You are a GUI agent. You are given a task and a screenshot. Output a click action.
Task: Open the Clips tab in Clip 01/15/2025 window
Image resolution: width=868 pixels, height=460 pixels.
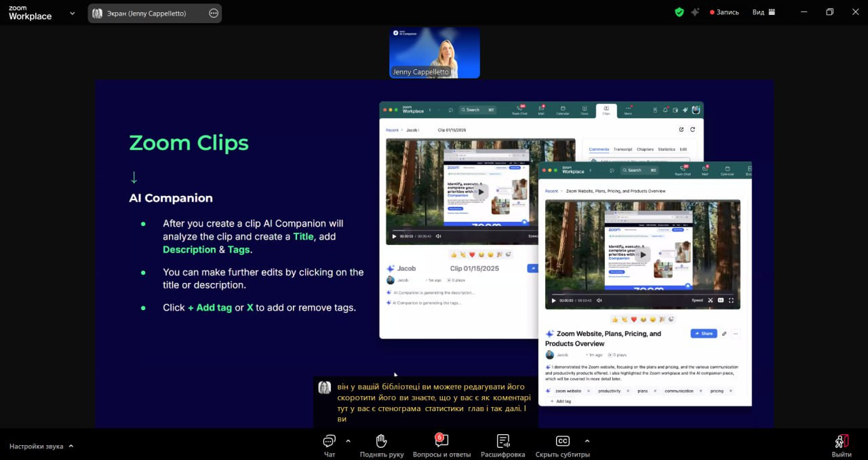pos(606,110)
